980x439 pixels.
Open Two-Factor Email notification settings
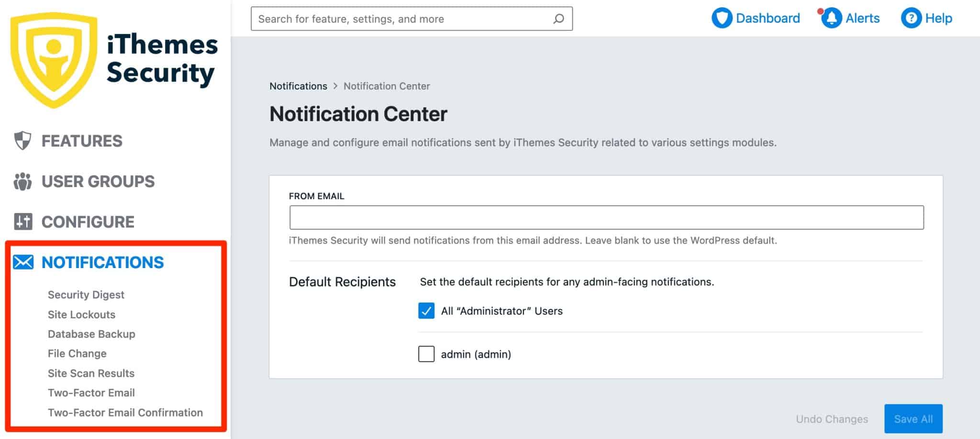point(91,393)
